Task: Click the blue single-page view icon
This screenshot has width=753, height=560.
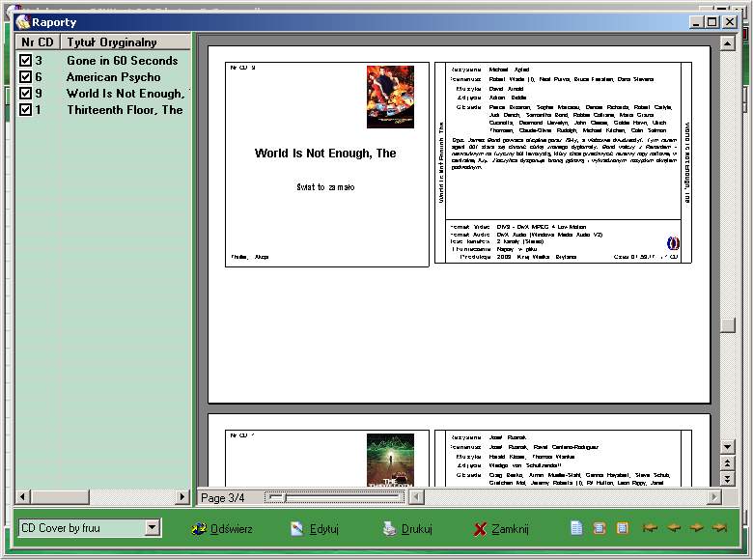Action: click(x=576, y=528)
